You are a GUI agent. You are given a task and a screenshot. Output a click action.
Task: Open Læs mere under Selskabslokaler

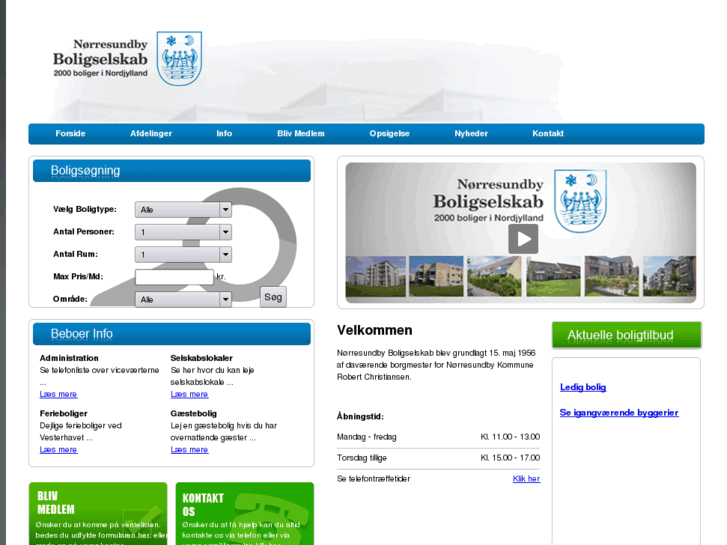tap(189, 394)
